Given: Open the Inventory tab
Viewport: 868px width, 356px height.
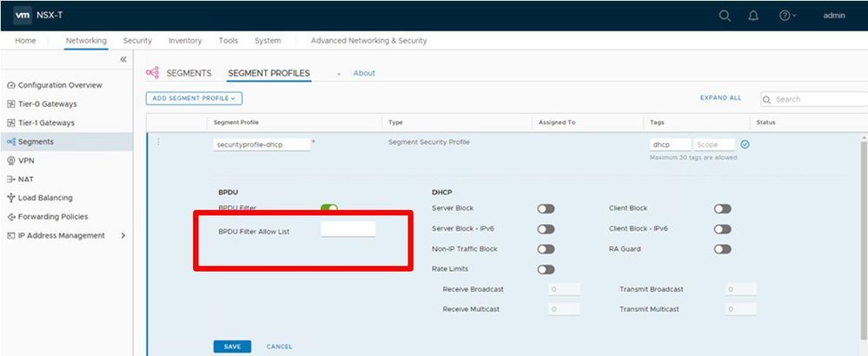Looking at the screenshot, I should [185, 40].
